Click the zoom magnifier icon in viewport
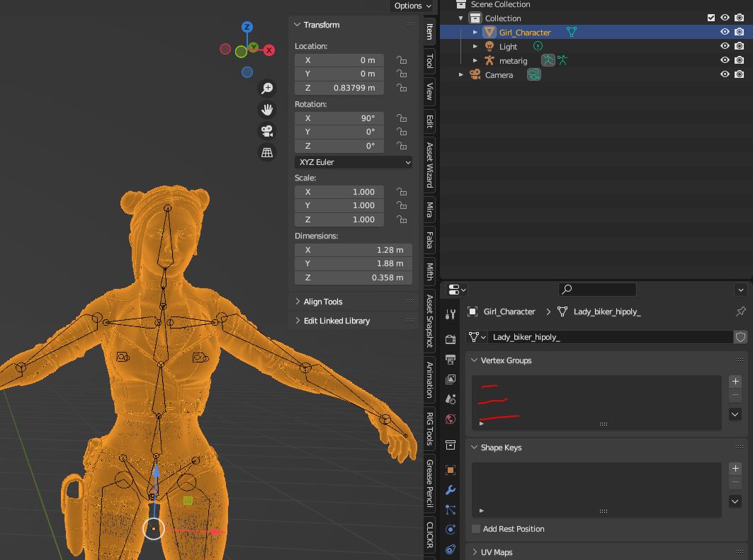Viewport: 753px width, 560px height. 267,88
